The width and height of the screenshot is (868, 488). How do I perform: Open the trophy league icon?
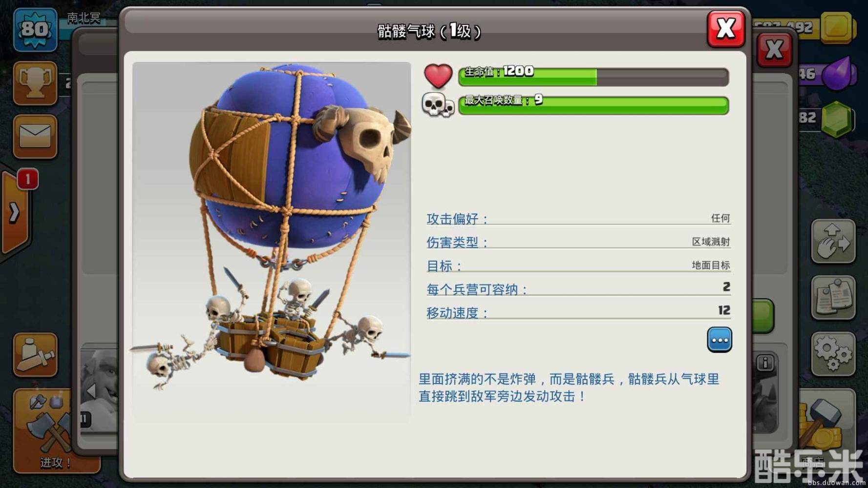point(35,83)
